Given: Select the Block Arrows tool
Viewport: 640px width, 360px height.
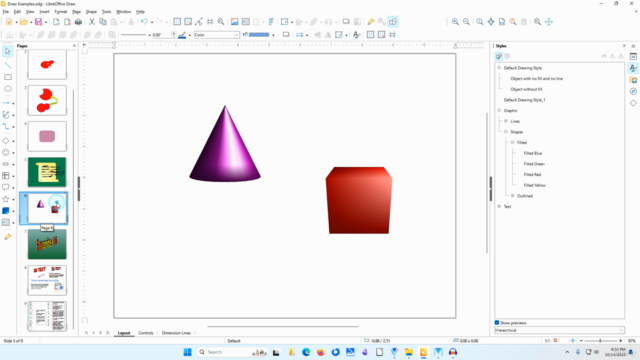Looking at the screenshot, I should point(6,164).
